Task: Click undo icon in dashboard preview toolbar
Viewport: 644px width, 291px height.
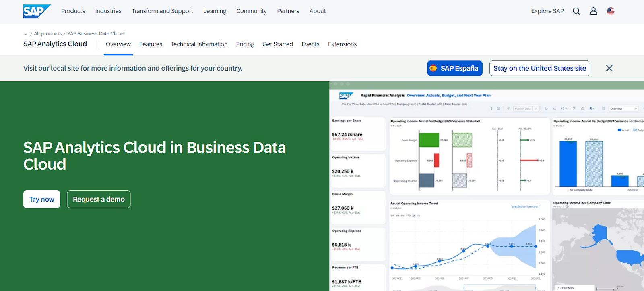Action: coord(546,108)
